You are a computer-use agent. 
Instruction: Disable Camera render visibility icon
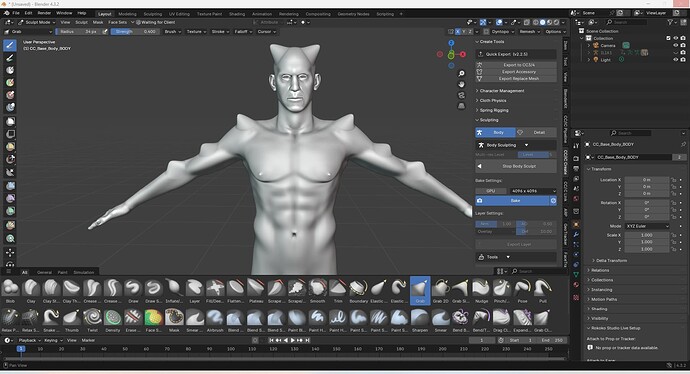point(683,45)
